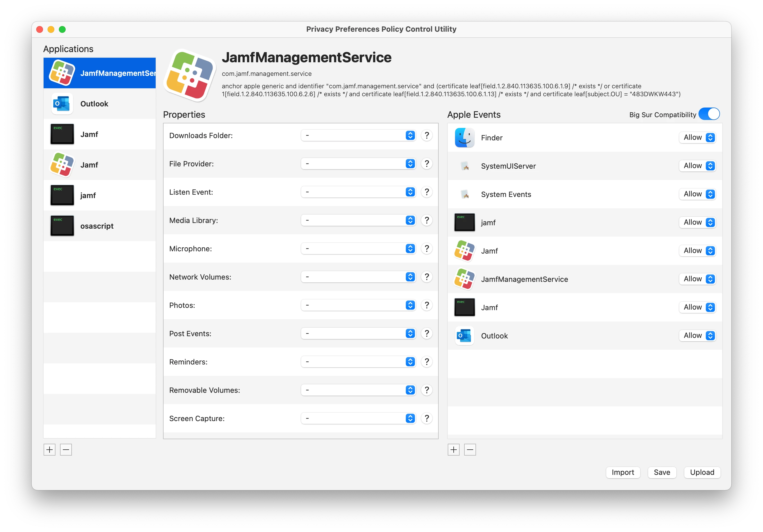Click the Removable Volumes label
The height and width of the screenshot is (532, 763).
point(204,390)
